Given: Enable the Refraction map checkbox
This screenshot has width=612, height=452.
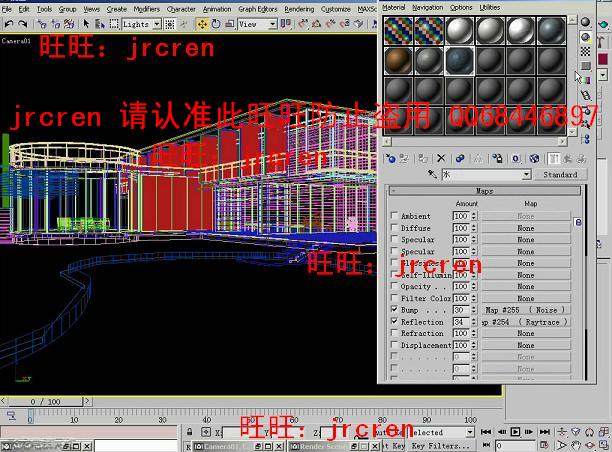Looking at the screenshot, I should (394, 334).
